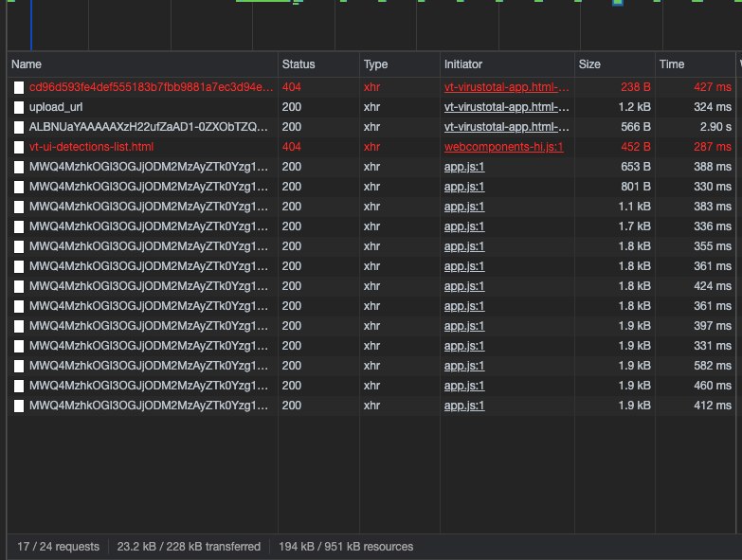
Task: Open the vt-virustotal-app.html initiator for upload_url
Action: pyautogui.click(x=507, y=107)
